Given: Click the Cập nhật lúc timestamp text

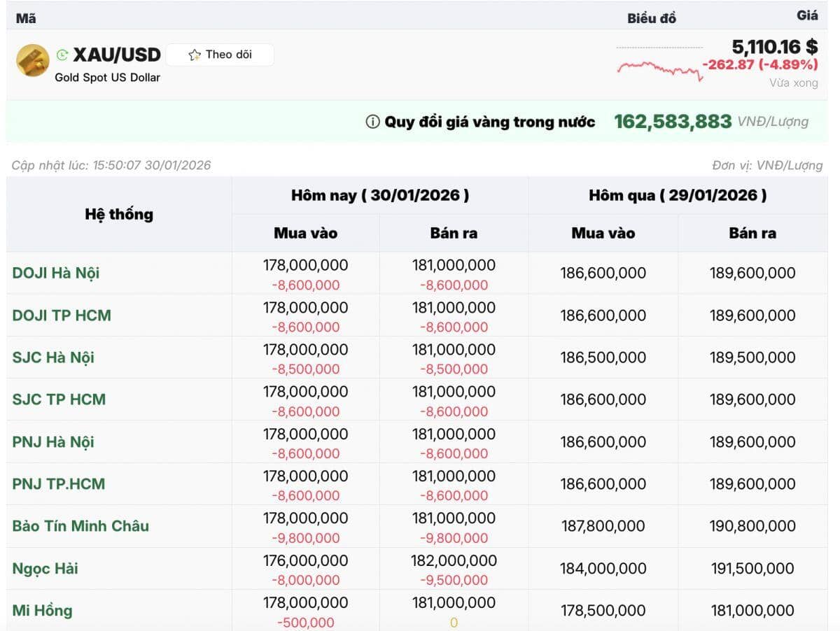Looking at the screenshot, I should tap(111, 166).
